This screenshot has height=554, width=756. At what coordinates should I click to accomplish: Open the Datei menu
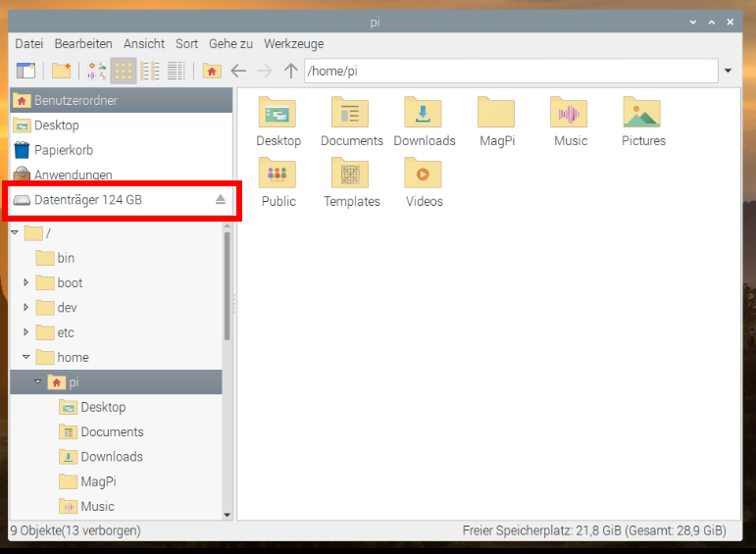29,44
